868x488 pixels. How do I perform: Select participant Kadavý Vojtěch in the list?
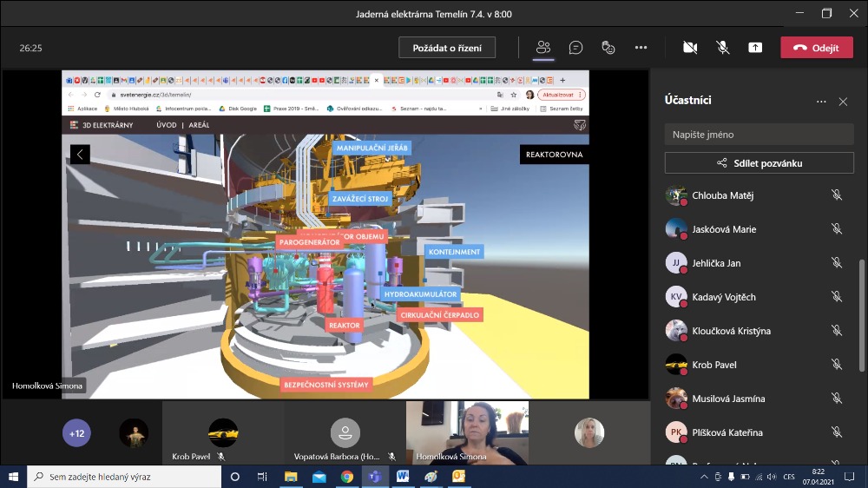click(724, 297)
